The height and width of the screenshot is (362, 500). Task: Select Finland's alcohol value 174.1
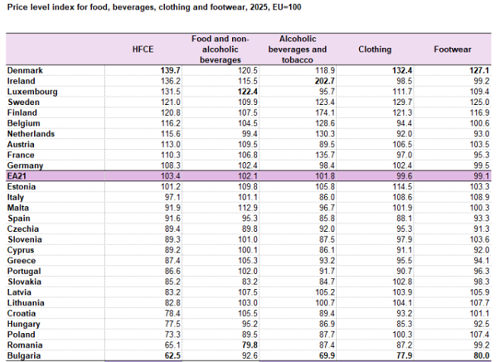pyautogui.click(x=325, y=113)
